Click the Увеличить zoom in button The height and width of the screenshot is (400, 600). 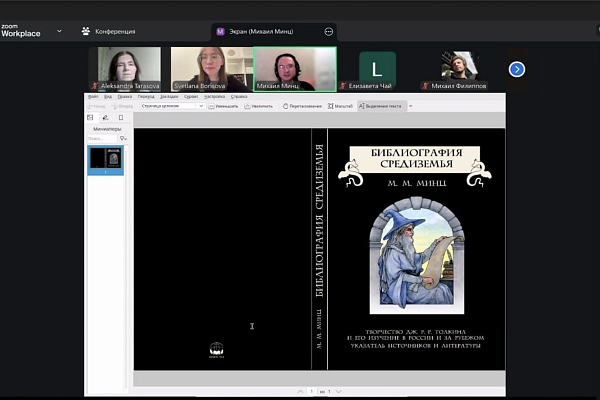(258, 105)
